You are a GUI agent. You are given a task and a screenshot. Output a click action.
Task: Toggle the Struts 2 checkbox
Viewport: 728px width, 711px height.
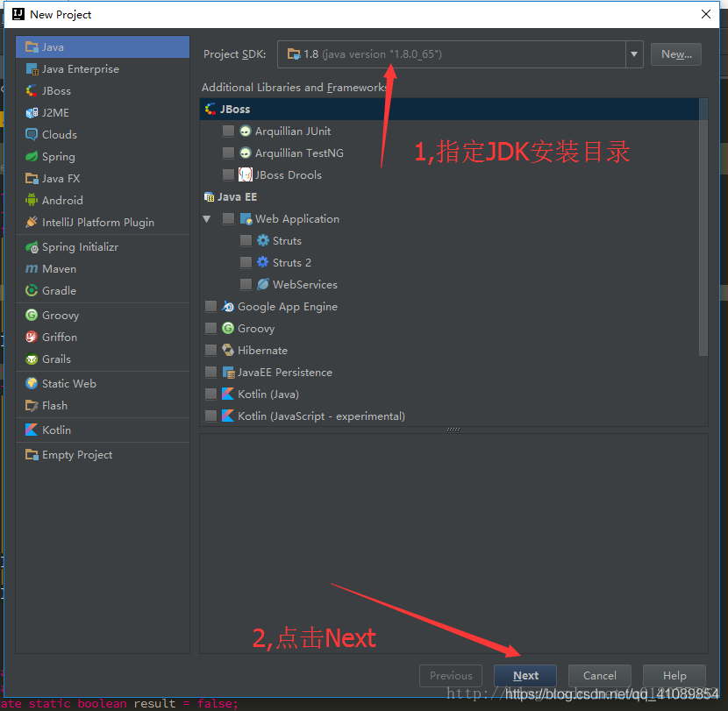point(246,263)
